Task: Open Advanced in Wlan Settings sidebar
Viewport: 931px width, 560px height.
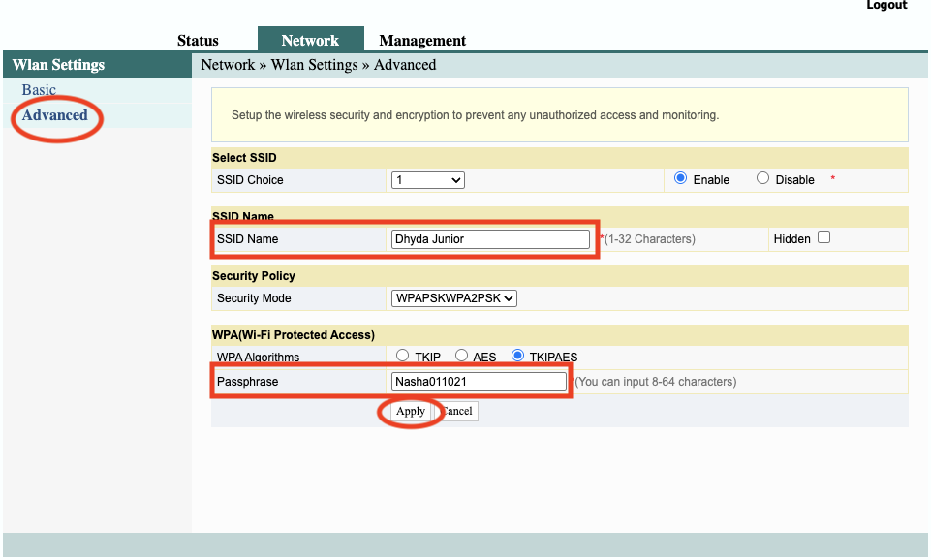Action: point(54,114)
